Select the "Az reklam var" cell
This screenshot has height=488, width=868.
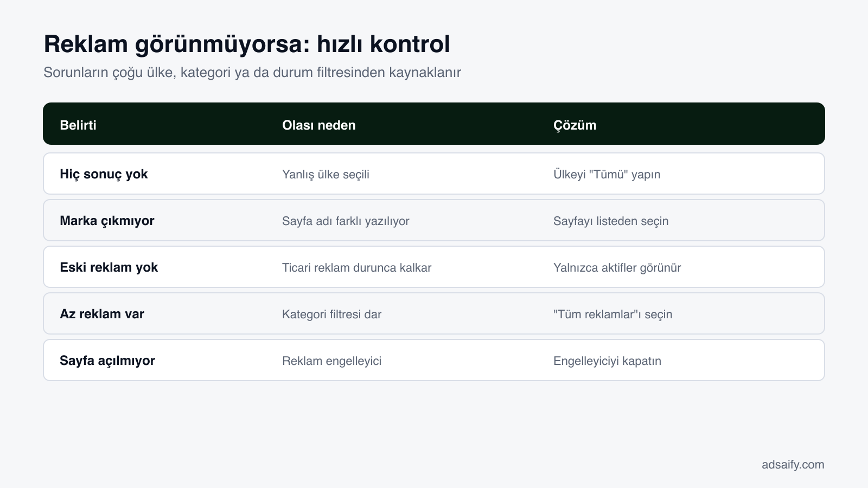[102, 314]
